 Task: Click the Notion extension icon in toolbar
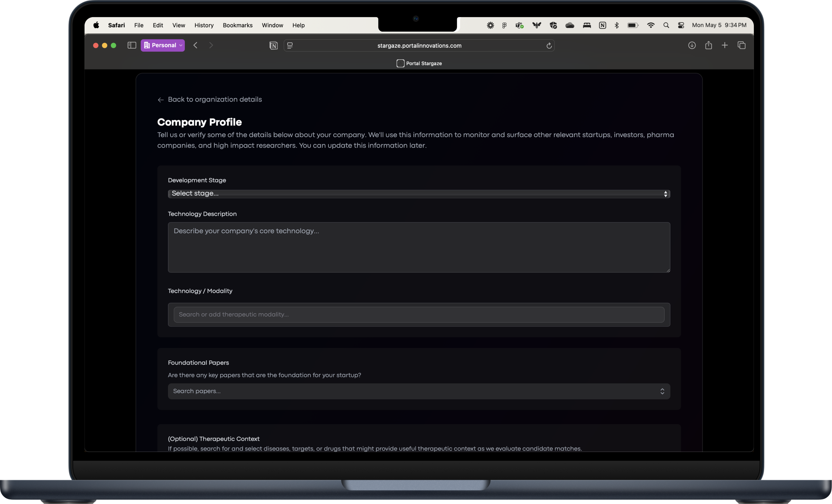pos(273,46)
